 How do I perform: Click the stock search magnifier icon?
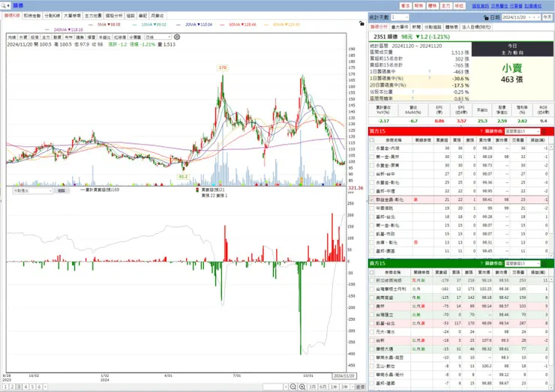[4, 6]
